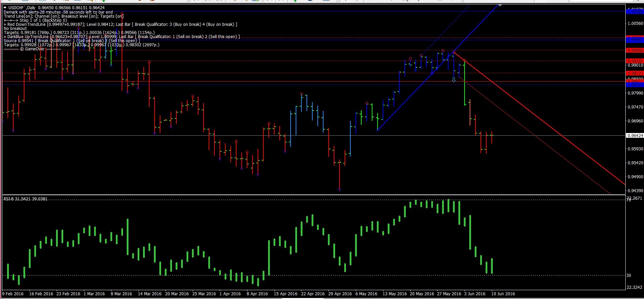Click the '15 Apr 2016' date label
The image size is (644, 299).
pyautogui.click(x=285, y=294)
